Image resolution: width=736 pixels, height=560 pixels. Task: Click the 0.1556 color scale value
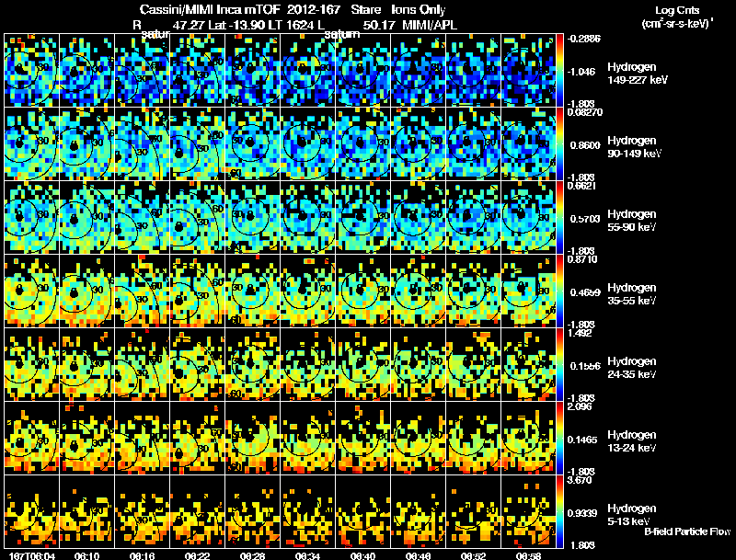point(585,366)
